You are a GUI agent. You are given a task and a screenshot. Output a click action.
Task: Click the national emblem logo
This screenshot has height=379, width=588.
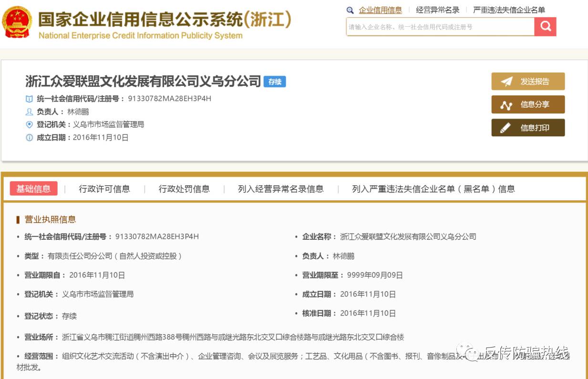coord(17,22)
